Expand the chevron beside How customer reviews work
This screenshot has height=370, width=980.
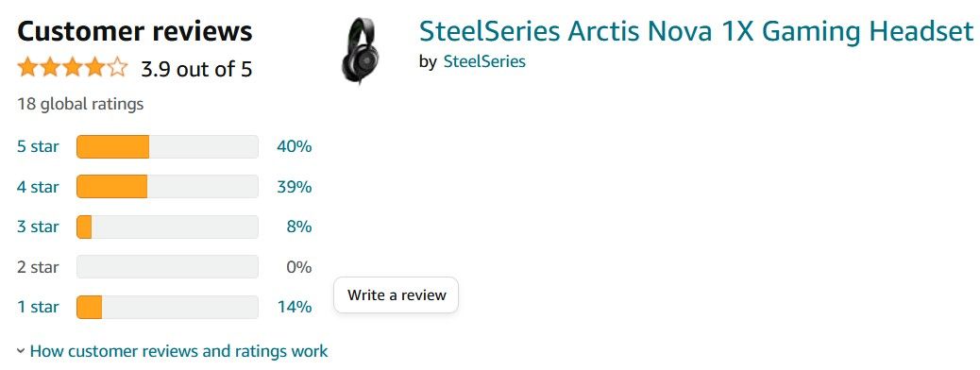point(21,351)
